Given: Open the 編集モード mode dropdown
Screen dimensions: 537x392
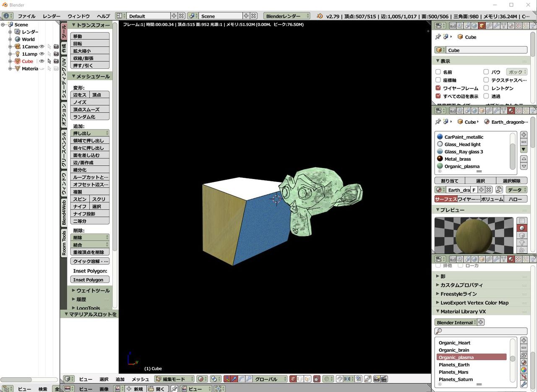Looking at the screenshot, I should [x=174, y=379].
